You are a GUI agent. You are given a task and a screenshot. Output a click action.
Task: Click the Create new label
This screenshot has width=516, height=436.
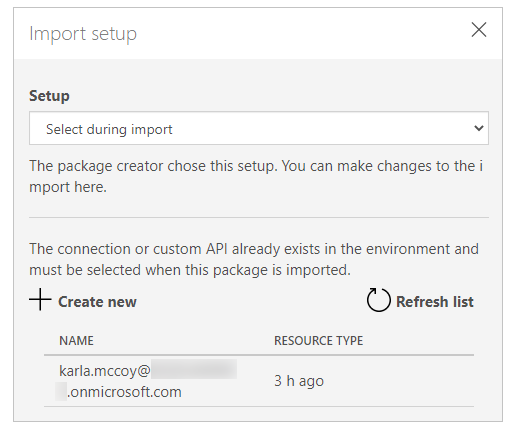97,302
